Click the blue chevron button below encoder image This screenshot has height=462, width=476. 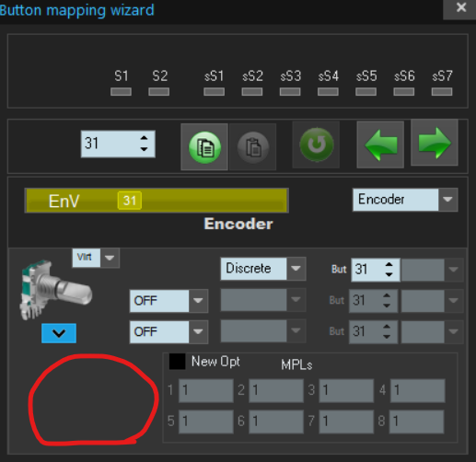click(x=59, y=333)
